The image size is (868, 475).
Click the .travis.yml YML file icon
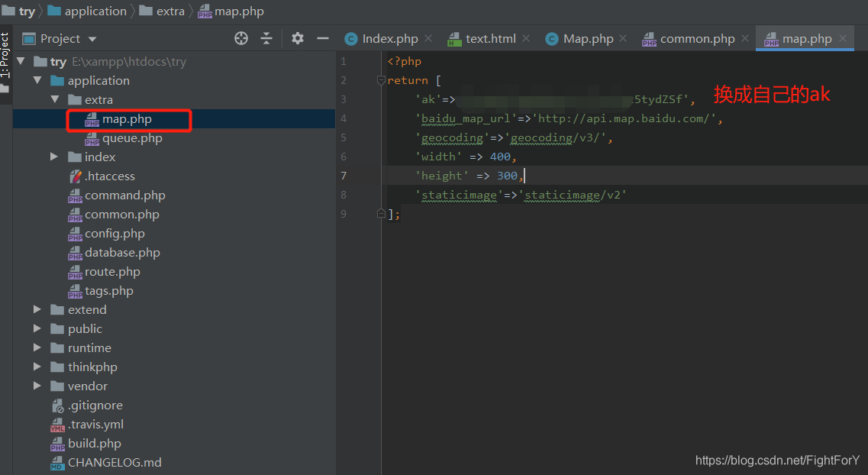(x=57, y=425)
